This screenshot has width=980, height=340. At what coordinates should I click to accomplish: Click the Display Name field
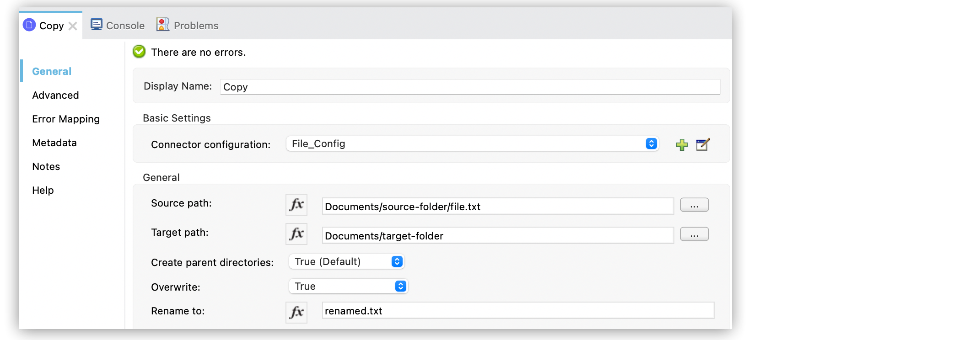pos(470,87)
